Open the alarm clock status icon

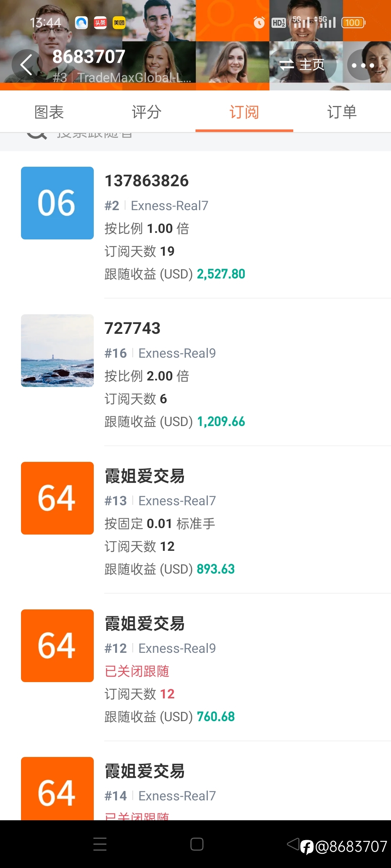coord(259,23)
